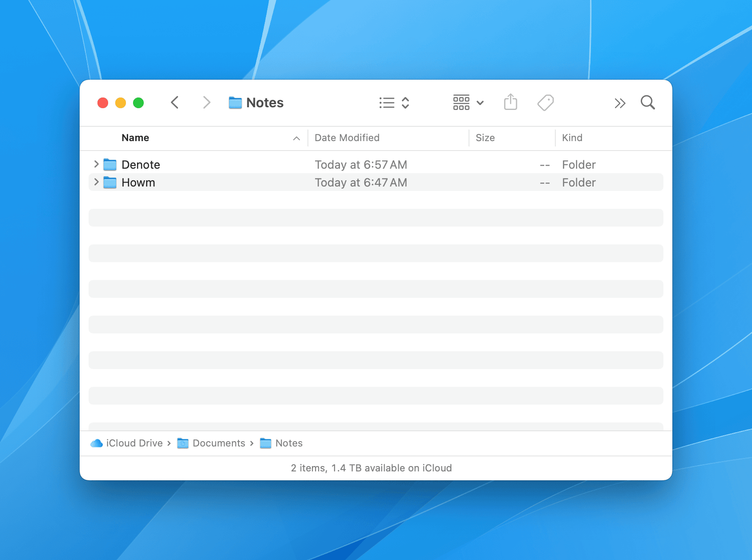Click the back navigation arrow
This screenshot has width=752, height=560.
(x=175, y=103)
